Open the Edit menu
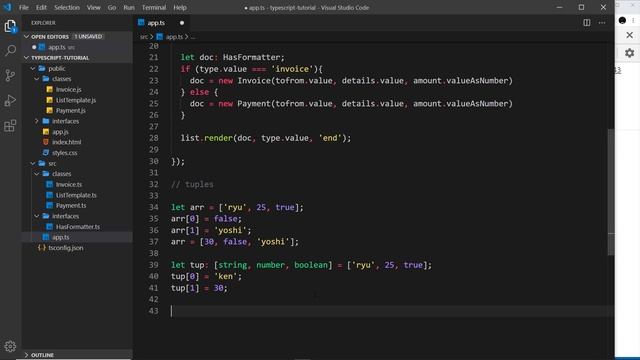 click(x=41, y=7)
